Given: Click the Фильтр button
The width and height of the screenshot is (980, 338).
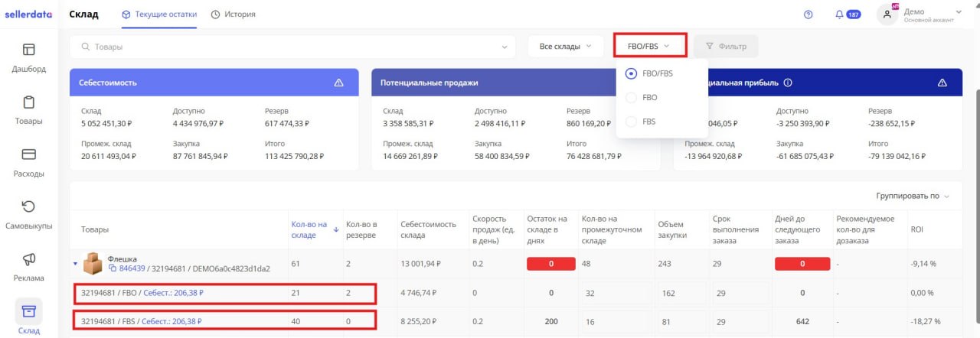Looking at the screenshot, I should [726, 47].
